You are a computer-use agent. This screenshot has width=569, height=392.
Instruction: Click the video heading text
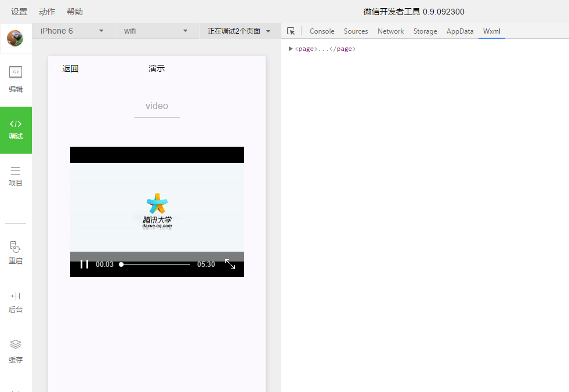click(157, 106)
